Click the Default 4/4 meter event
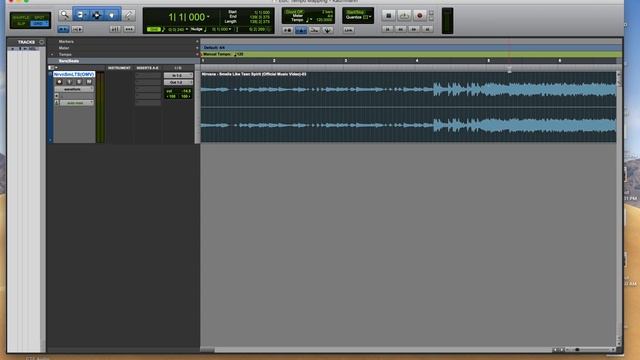The height and width of the screenshot is (360, 640). point(214,48)
